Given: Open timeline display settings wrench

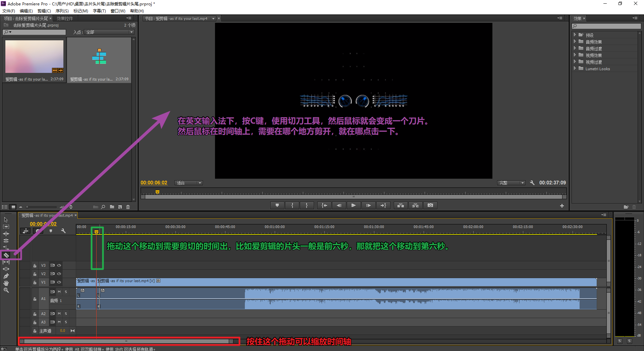Looking at the screenshot, I should tap(63, 231).
